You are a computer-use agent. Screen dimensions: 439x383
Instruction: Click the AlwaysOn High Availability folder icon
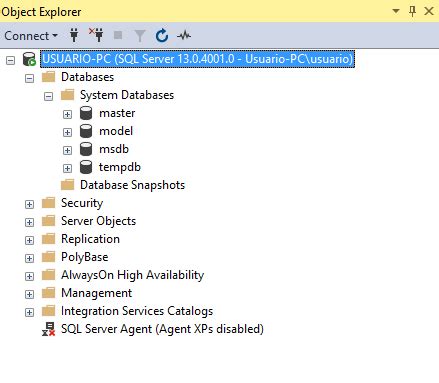pyautogui.click(x=48, y=275)
